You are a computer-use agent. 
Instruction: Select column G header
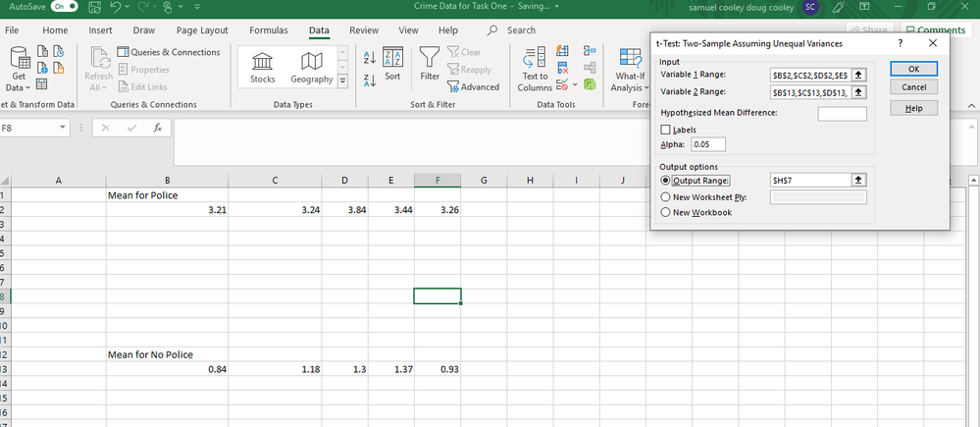click(484, 181)
